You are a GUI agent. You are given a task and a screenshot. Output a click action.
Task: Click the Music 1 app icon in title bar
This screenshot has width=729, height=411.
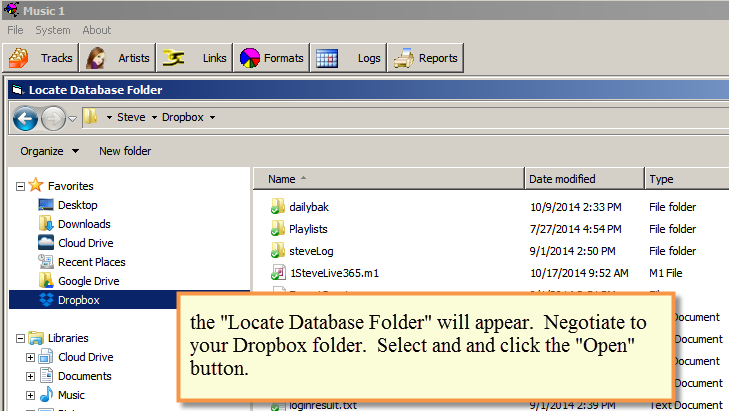pos(11,10)
